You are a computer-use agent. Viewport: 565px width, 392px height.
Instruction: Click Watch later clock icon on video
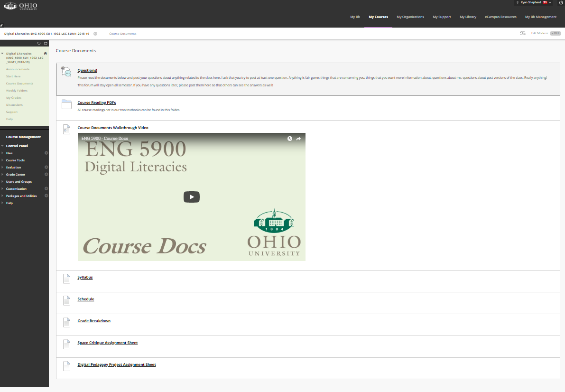(x=290, y=139)
